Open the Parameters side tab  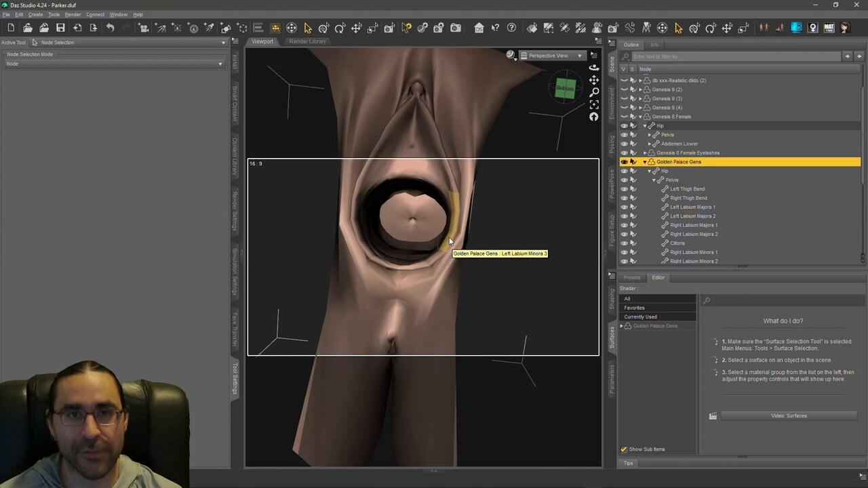click(x=612, y=380)
